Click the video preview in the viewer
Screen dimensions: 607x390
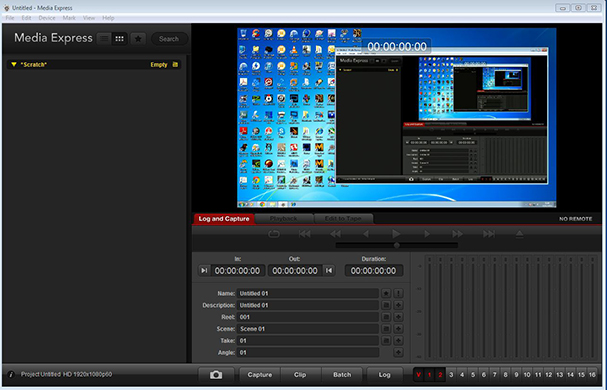click(396, 117)
